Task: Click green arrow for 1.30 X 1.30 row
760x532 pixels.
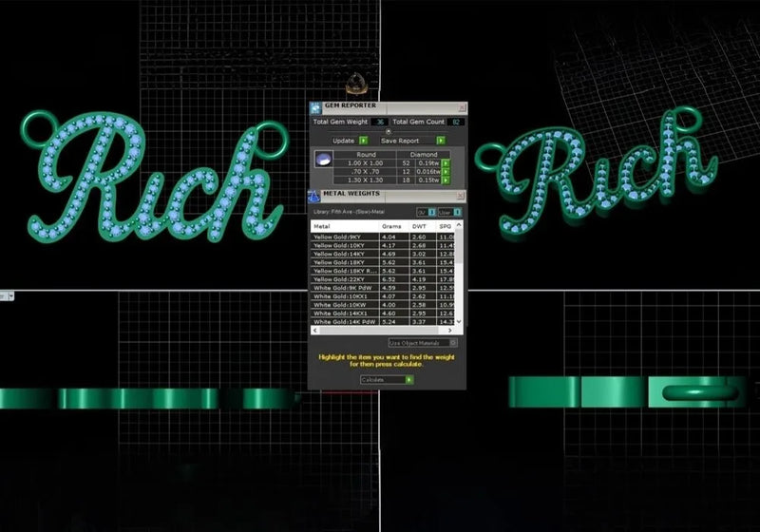Action: [x=446, y=180]
